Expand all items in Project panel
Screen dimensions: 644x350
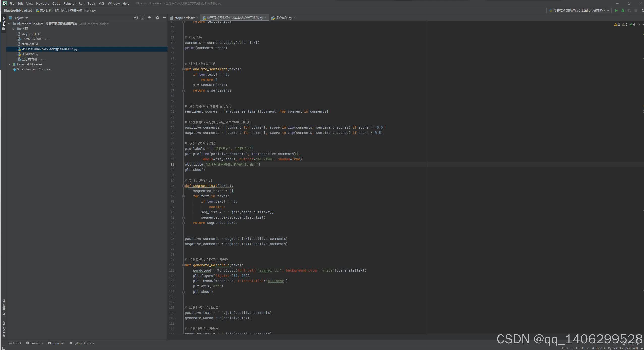pyautogui.click(x=143, y=18)
